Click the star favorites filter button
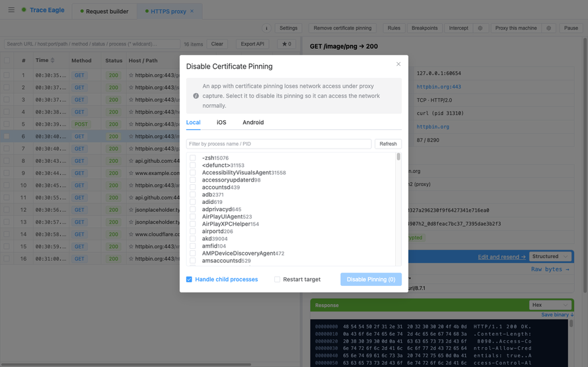The height and width of the screenshot is (367, 588). [x=287, y=44]
